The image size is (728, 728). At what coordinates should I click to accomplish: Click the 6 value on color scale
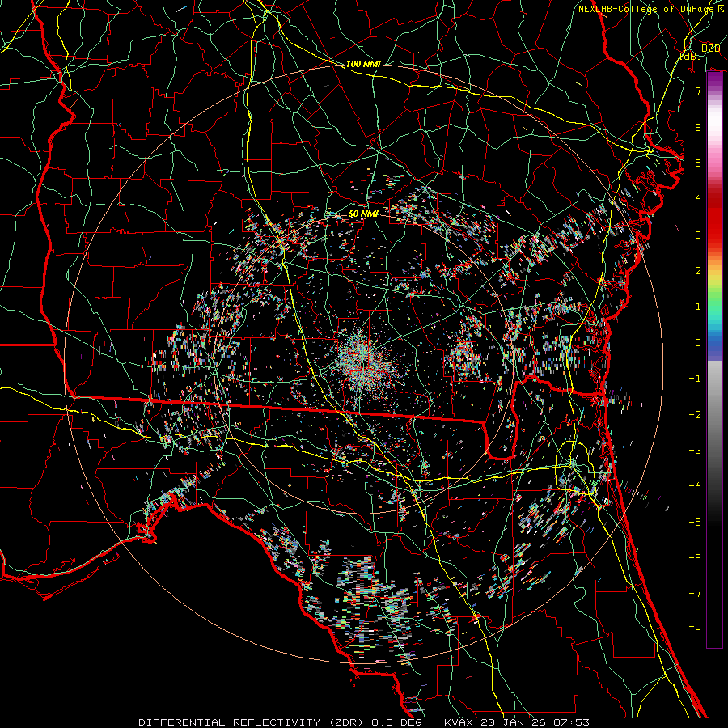tap(698, 127)
